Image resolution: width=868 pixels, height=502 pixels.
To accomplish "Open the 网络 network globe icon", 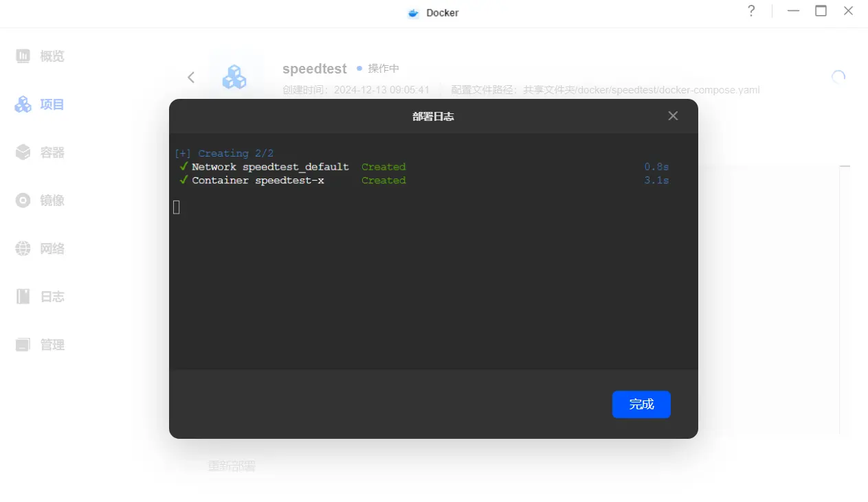I will pyautogui.click(x=23, y=249).
